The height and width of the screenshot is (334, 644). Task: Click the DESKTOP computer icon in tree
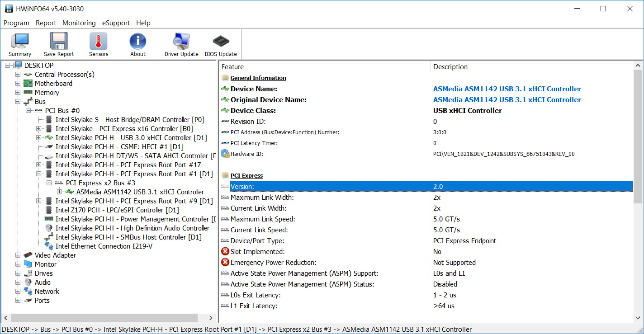tap(18, 66)
